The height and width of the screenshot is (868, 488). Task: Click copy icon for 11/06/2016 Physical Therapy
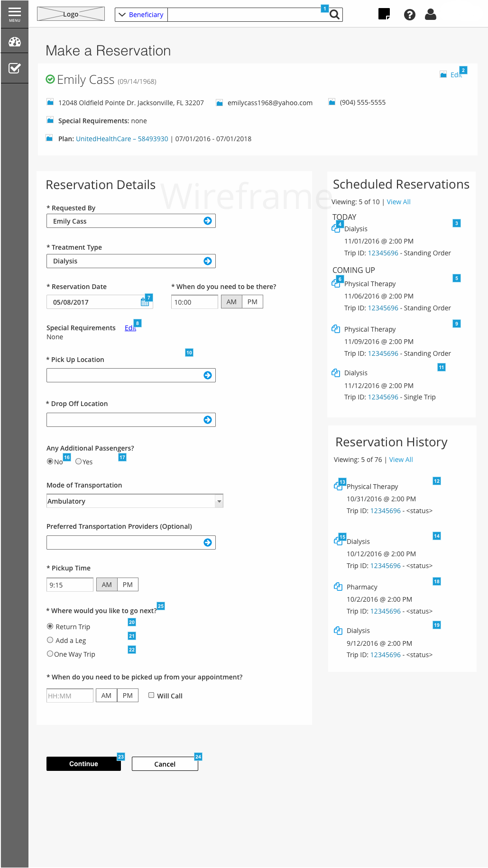(x=336, y=283)
